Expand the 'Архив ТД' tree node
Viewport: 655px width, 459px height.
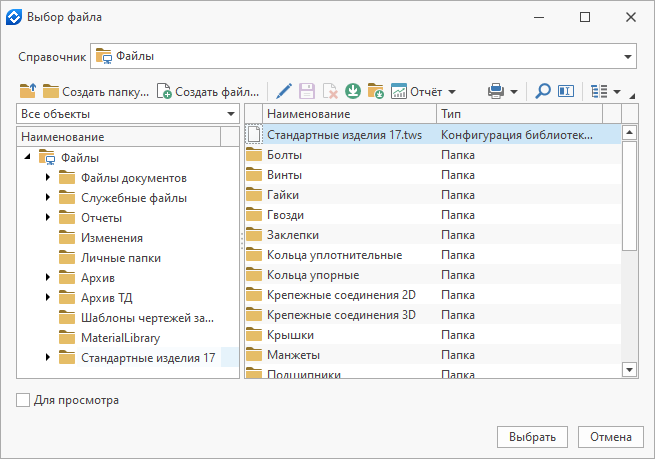[48, 298]
